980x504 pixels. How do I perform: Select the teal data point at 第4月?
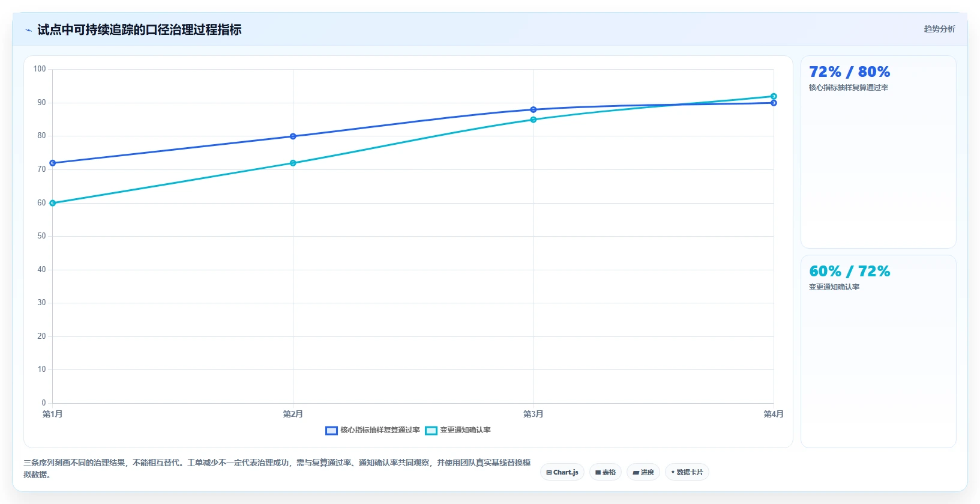[774, 96]
